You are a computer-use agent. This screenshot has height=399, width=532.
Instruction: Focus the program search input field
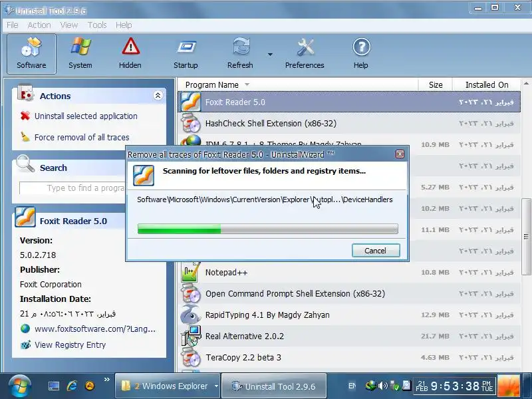point(72,188)
